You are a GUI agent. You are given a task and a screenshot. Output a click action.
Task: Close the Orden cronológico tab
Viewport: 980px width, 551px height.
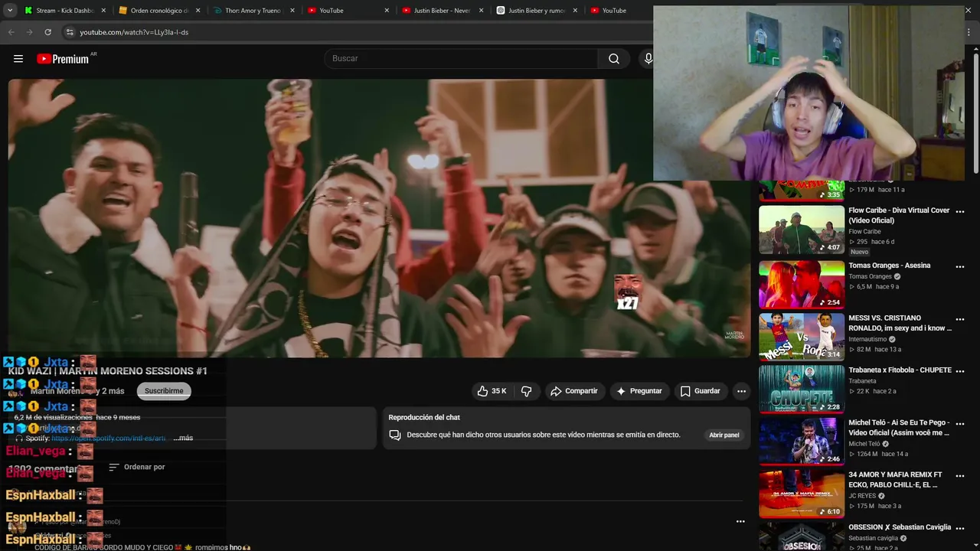pyautogui.click(x=198, y=11)
